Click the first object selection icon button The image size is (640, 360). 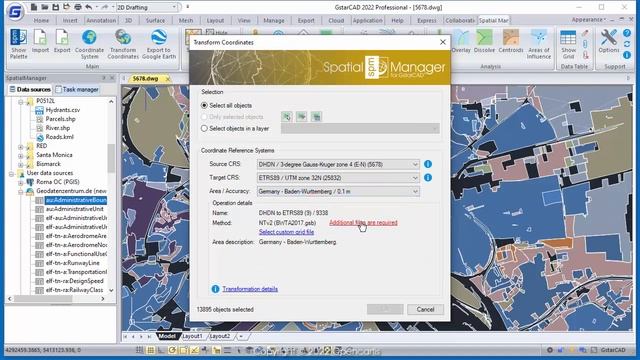[x=287, y=117]
